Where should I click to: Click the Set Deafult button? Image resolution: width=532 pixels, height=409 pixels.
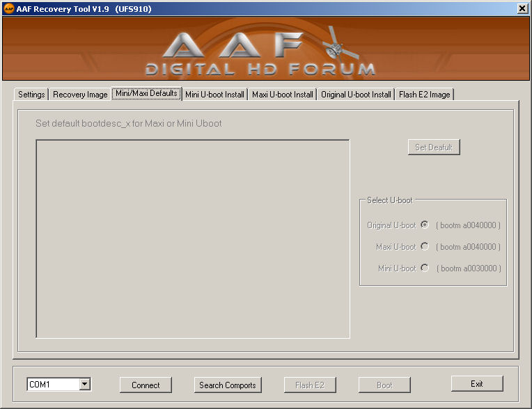point(434,147)
